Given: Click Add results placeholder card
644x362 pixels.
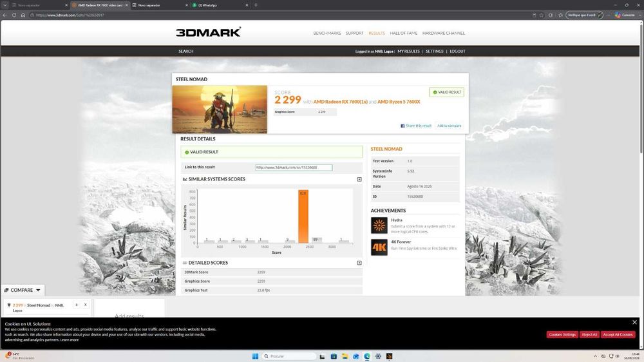Looking at the screenshot, I should (129, 308).
